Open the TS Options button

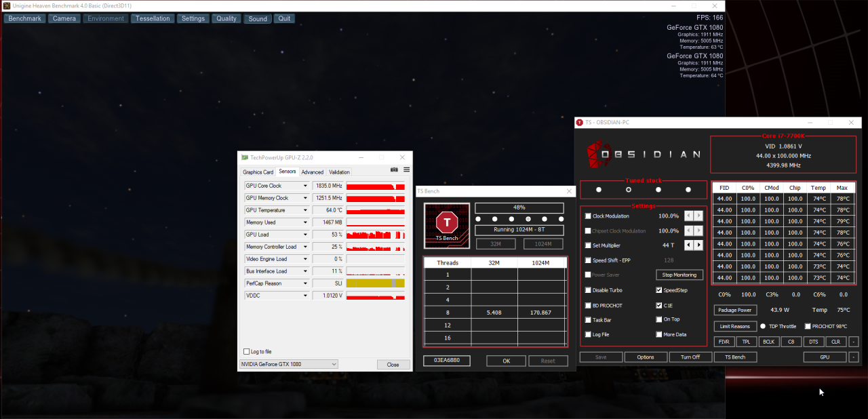tap(646, 357)
